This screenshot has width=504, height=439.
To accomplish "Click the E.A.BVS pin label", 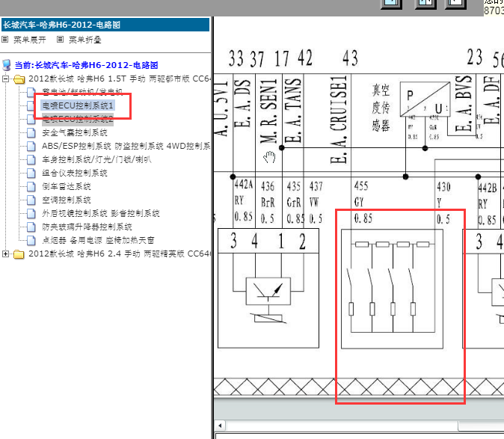I will (x=463, y=103).
